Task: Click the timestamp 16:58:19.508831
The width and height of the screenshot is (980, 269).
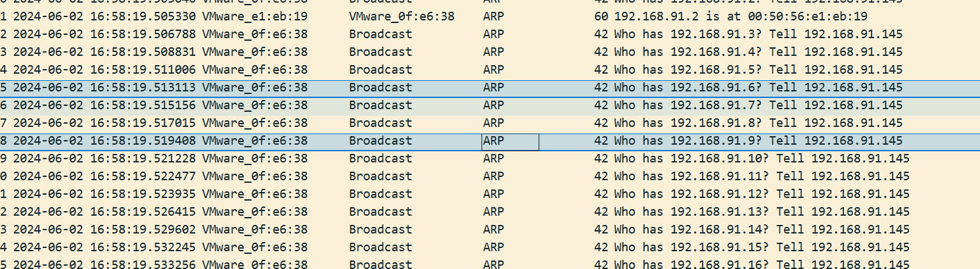Action: [x=143, y=52]
